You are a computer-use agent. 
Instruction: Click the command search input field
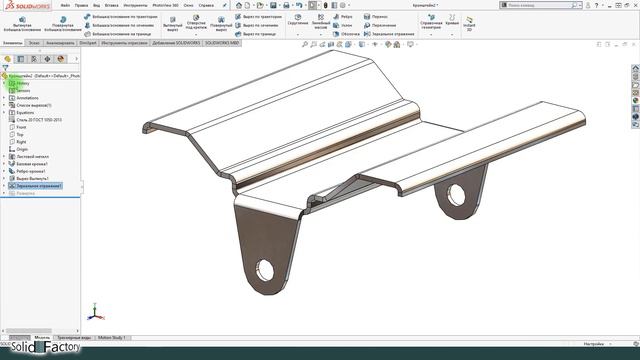pos(539,5)
